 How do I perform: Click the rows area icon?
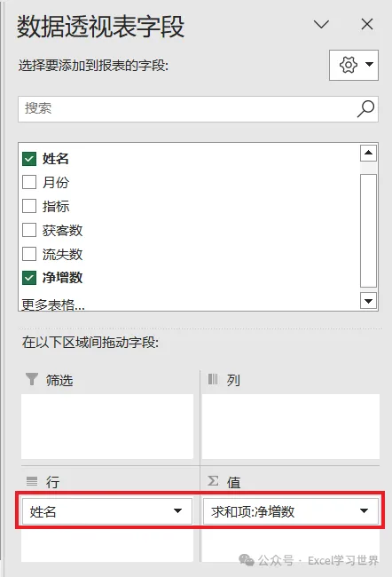click(x=32, y=481)
